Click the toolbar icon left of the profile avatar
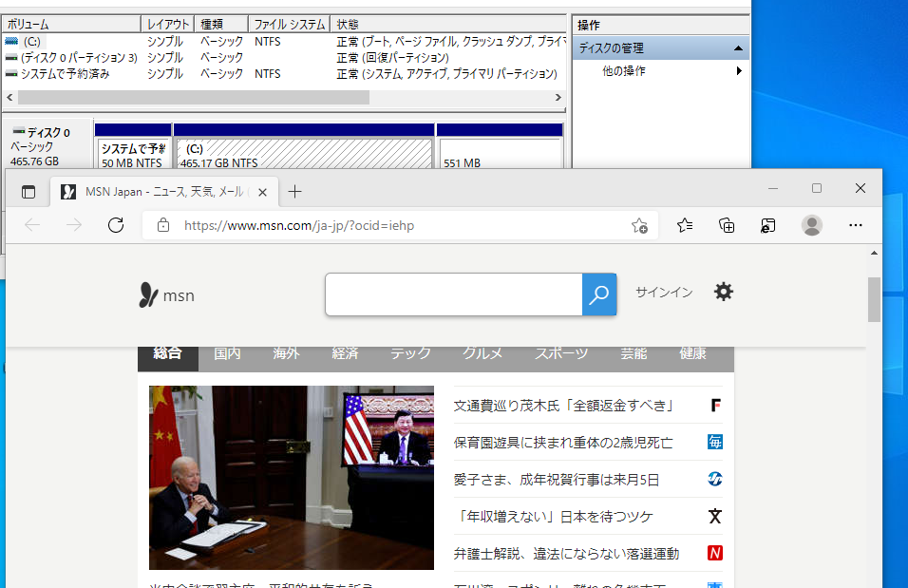The image size is (908, 588). pos(767,225)
